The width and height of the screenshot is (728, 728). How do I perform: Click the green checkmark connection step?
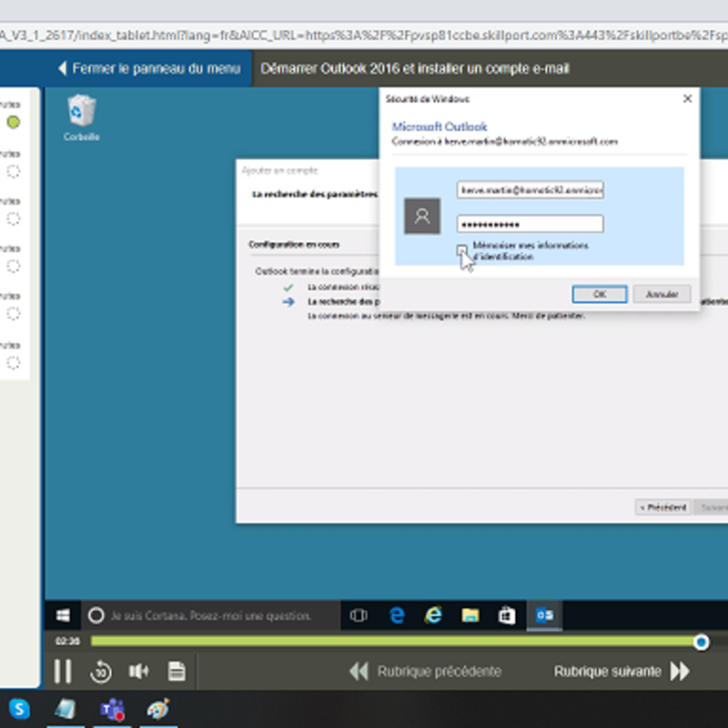pos(288,288)
